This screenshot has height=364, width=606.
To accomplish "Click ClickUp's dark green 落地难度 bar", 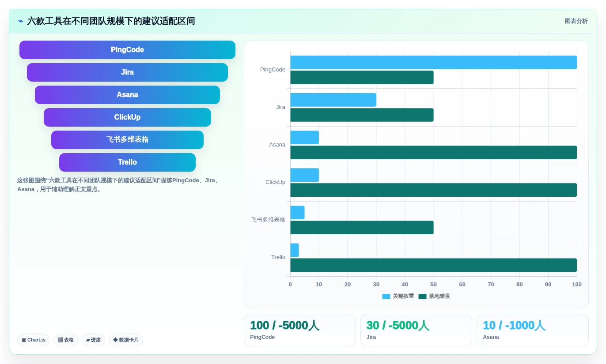I will tap(433, 190).
